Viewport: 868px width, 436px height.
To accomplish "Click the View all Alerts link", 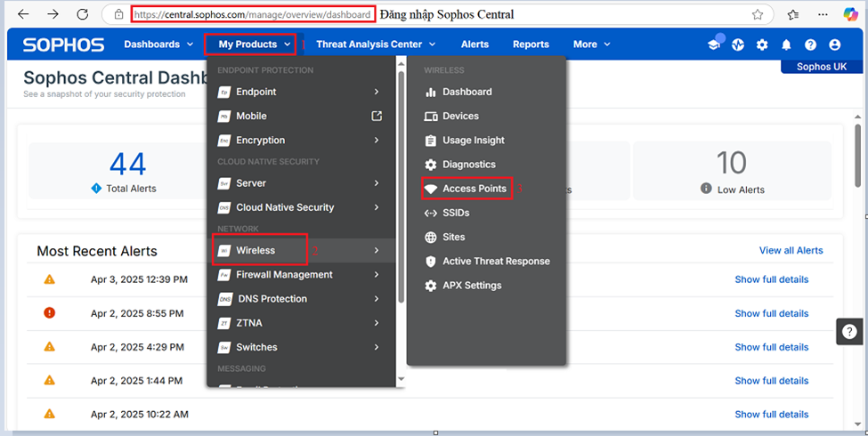I will coord(791,251).
